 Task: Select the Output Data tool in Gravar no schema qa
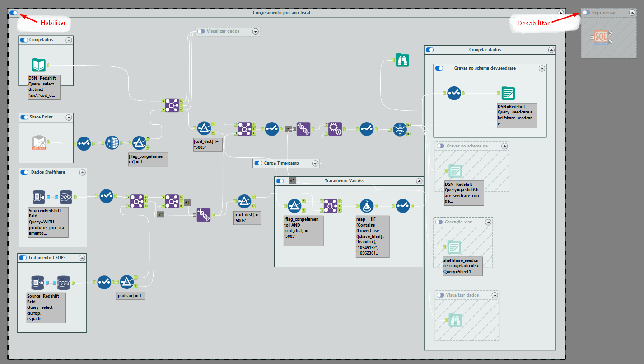[455, 172]
